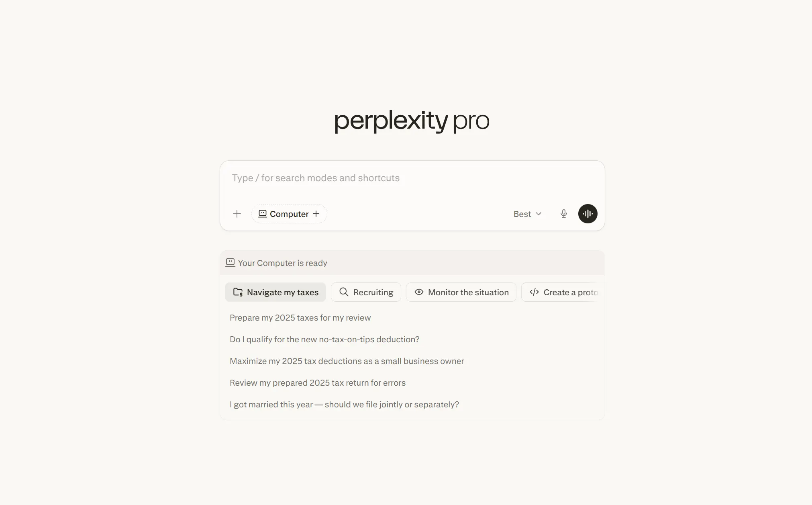Expand the Your Computer is ready panel
The height and width of the screenshot is (505, 812).
click(x=412, y=262)
